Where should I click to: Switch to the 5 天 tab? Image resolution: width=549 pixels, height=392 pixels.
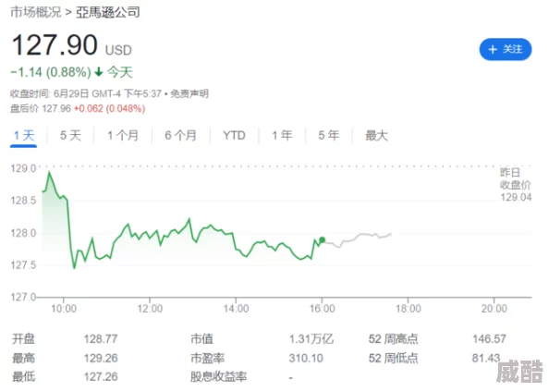pyautogui.click(x=70, y=135)
